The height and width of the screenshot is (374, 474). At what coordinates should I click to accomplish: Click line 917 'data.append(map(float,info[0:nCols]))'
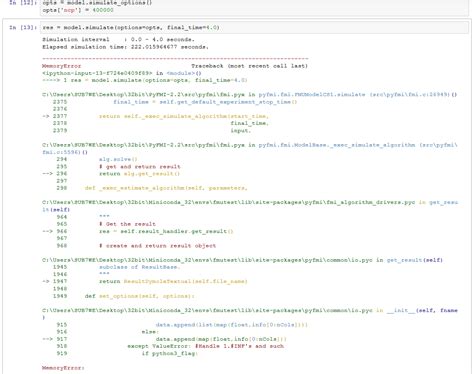pyautogui.click(x=164, y=339)
